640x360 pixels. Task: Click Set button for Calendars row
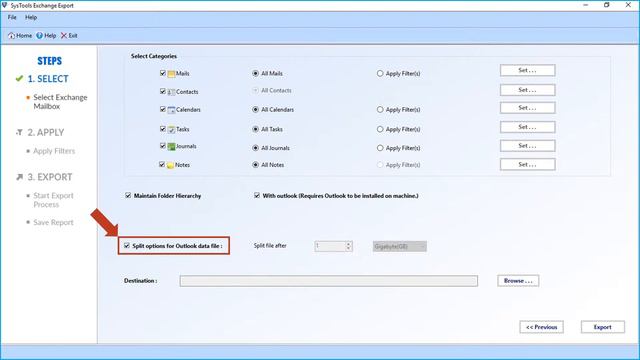click(527, 108)
